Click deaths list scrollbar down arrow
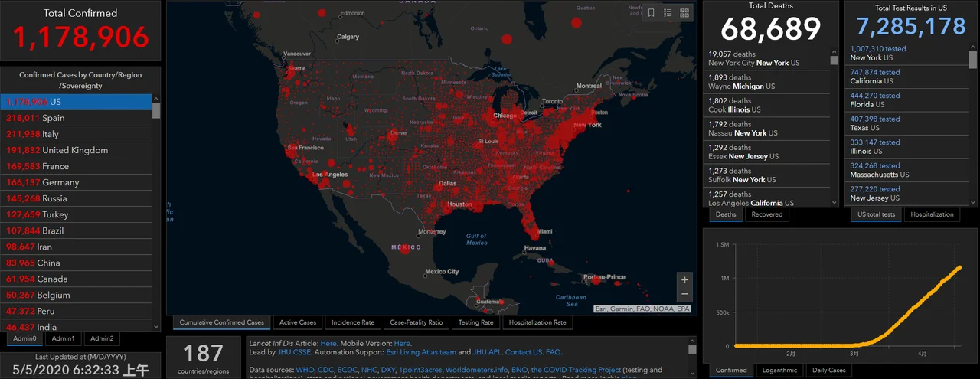The image size is (980, 379). coord(835,203)
